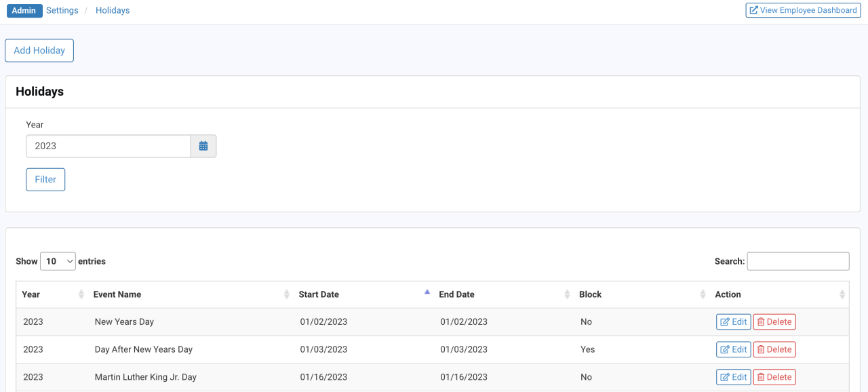Open the year calendar picker icon
The height and width of the screenshot is (392, 868).
[203, 146]
